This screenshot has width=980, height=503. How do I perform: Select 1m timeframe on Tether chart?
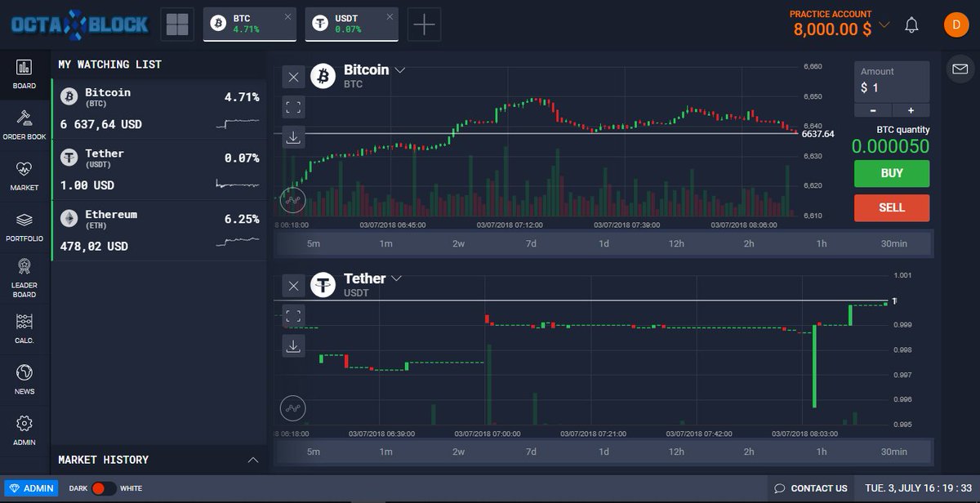coord(385,452)
